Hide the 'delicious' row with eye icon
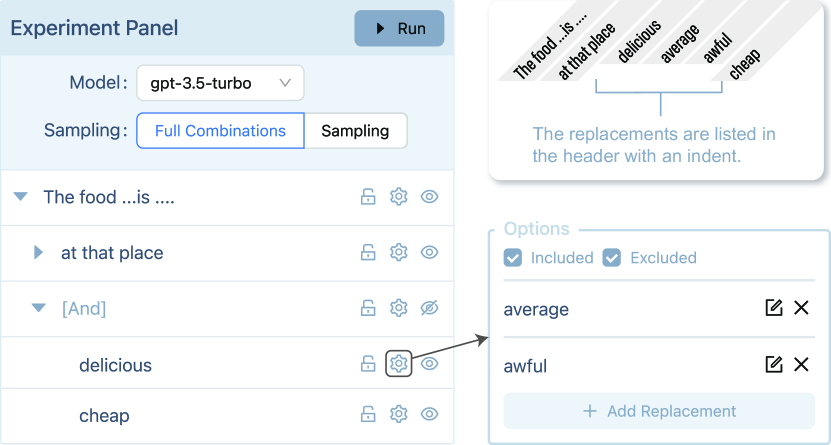The height and width of the screenshot is (445, 831). coord(429,363)
